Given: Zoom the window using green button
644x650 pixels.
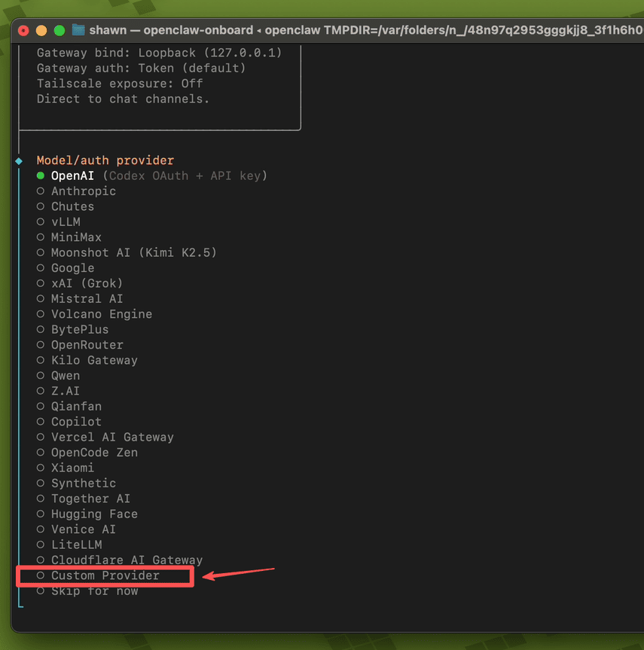Looking at the screenshot, I should 57,31.
